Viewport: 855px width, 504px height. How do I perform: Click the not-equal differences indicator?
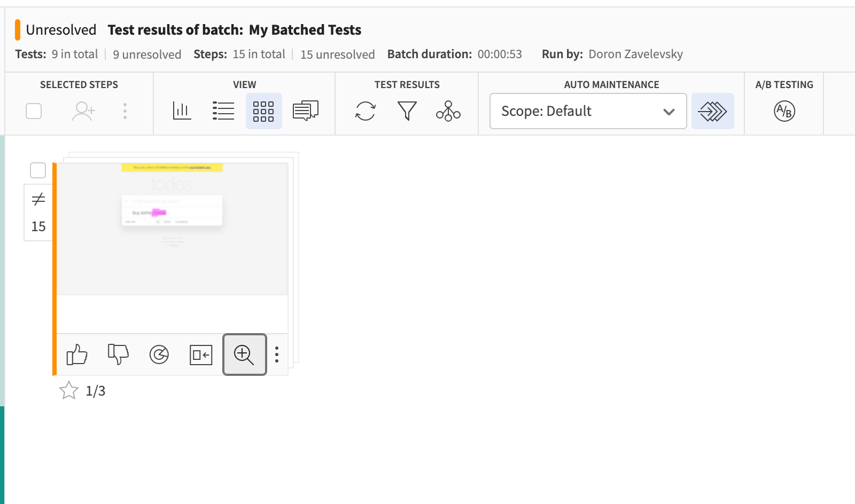coord(38,200)
